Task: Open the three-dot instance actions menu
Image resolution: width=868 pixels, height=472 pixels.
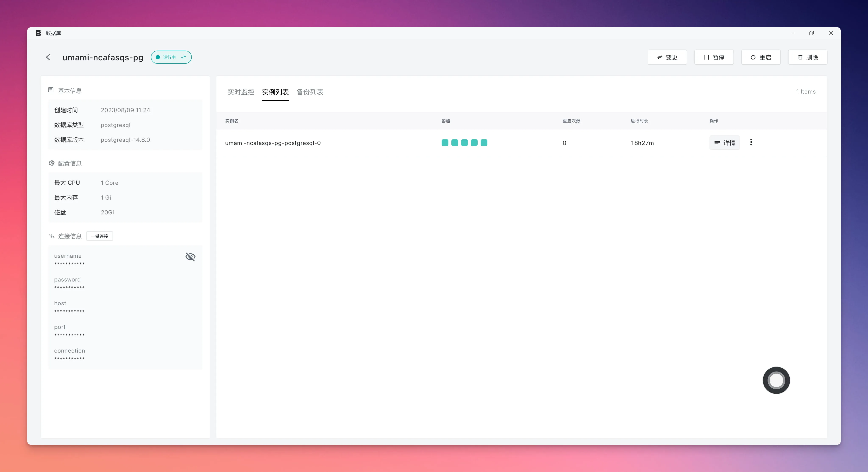Action: pos(751,142)
